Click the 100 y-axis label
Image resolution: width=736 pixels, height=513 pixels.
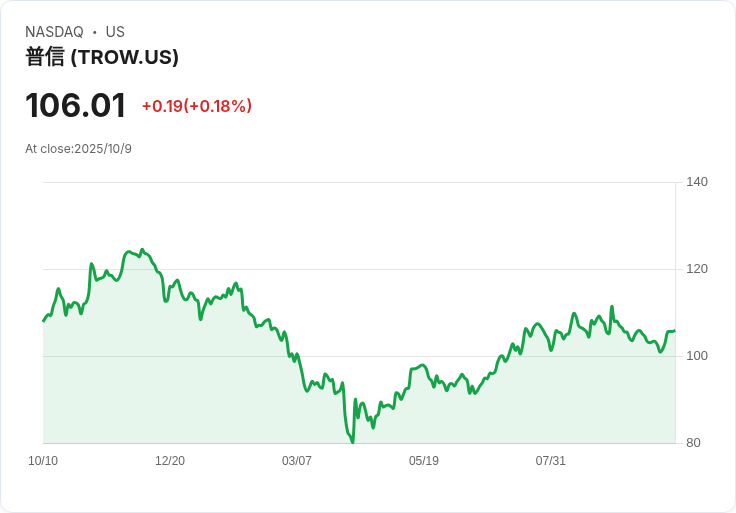pos(697,356)
